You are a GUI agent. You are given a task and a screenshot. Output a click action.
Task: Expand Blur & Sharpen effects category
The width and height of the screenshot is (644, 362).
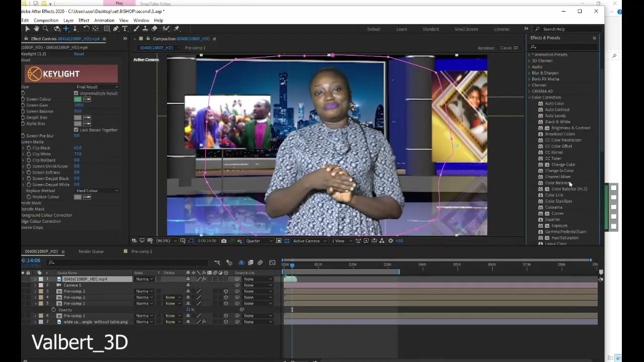(529, 73)
